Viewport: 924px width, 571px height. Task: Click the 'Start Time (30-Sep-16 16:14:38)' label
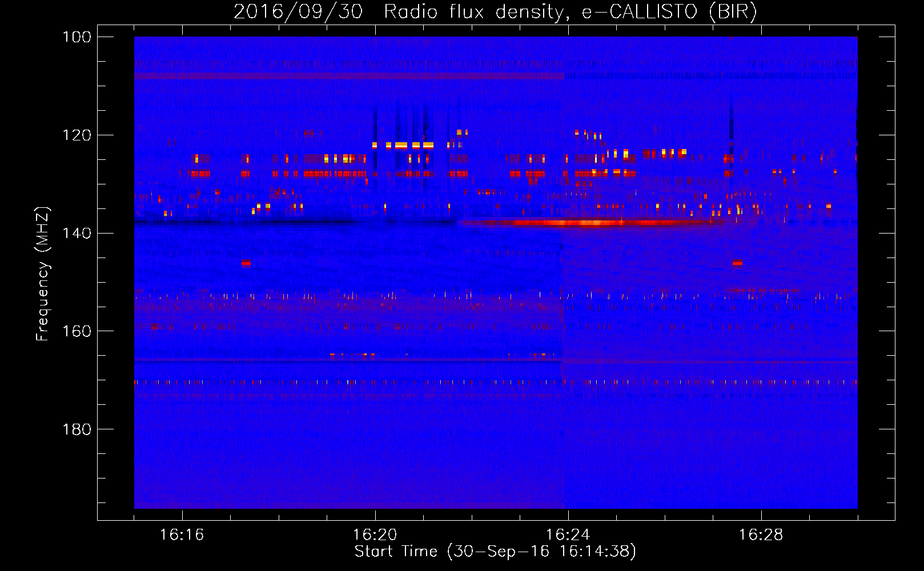point(495,552)
